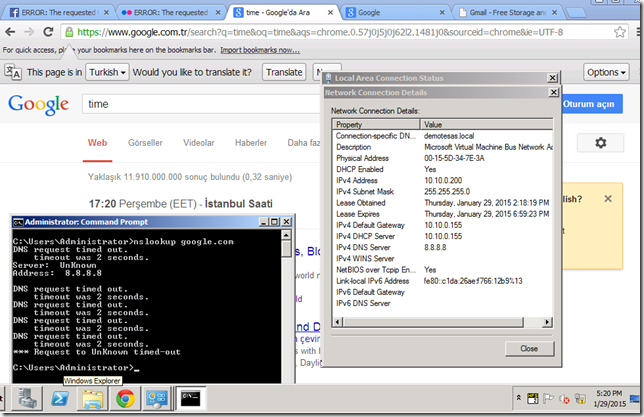Switch to the second ERROR tab

click(x=170, y=12)
